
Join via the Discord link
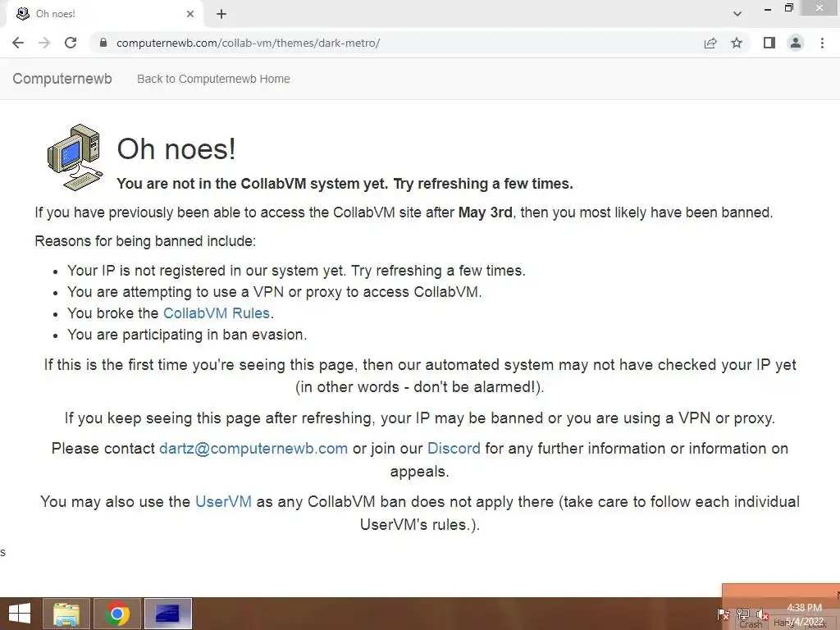click(x=454, y=449)
